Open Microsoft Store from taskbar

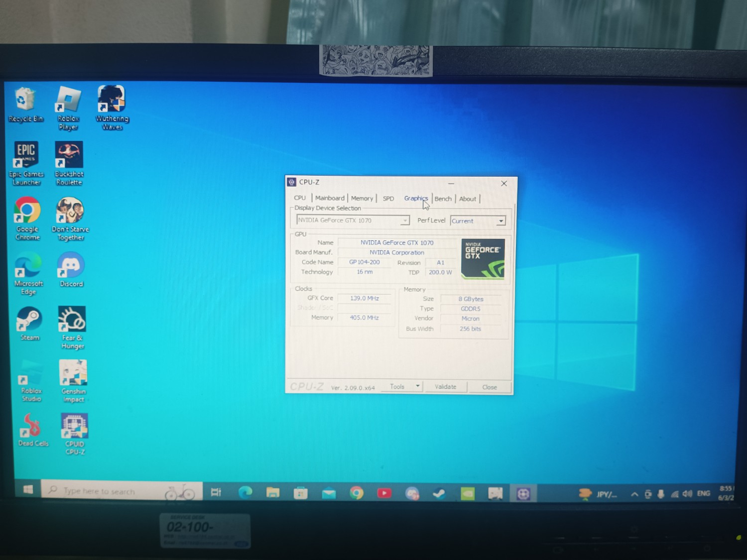pos(301,493)
